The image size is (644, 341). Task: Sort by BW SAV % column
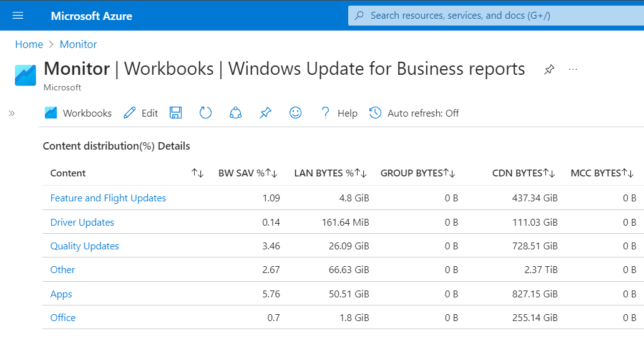(271, 173)
